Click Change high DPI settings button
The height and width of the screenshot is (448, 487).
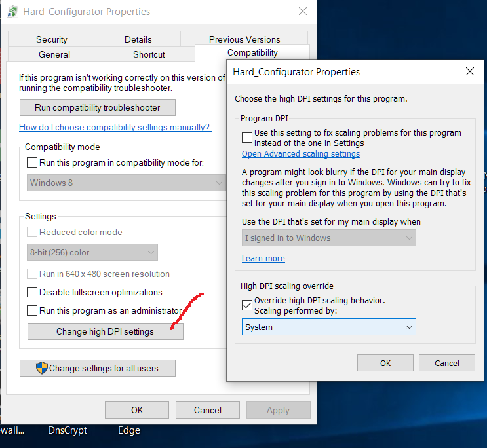click(x=106, y=331)
